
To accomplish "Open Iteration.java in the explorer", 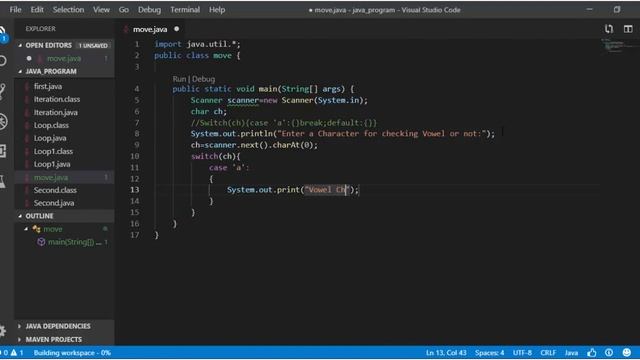I will (56, 112).
